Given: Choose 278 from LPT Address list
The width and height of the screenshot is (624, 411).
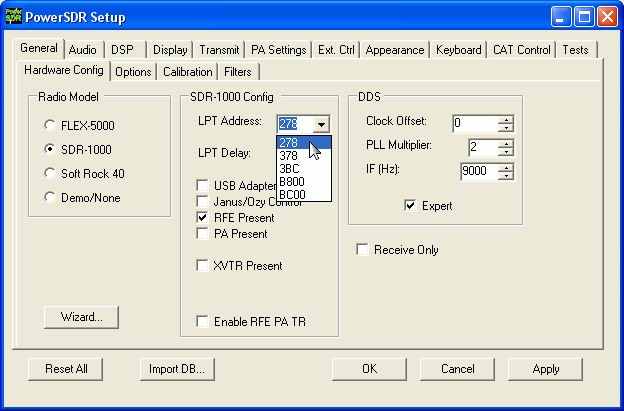Looking at the screenshot, I should pyautogui.click(x=304, y=142).
